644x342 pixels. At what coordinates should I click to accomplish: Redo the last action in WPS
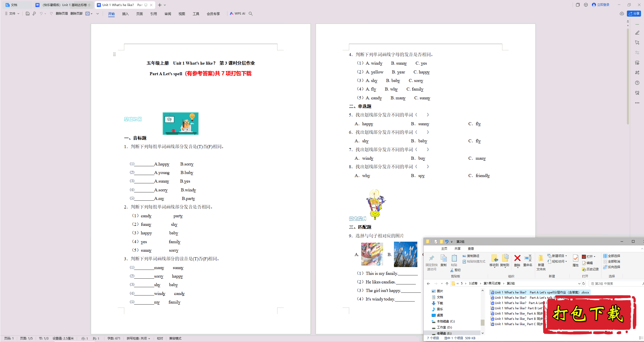[x=51, y=14]
